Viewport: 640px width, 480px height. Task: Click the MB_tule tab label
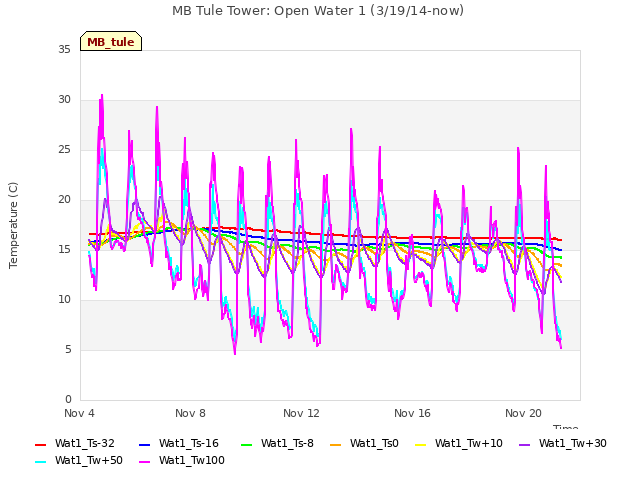[111, 42]
